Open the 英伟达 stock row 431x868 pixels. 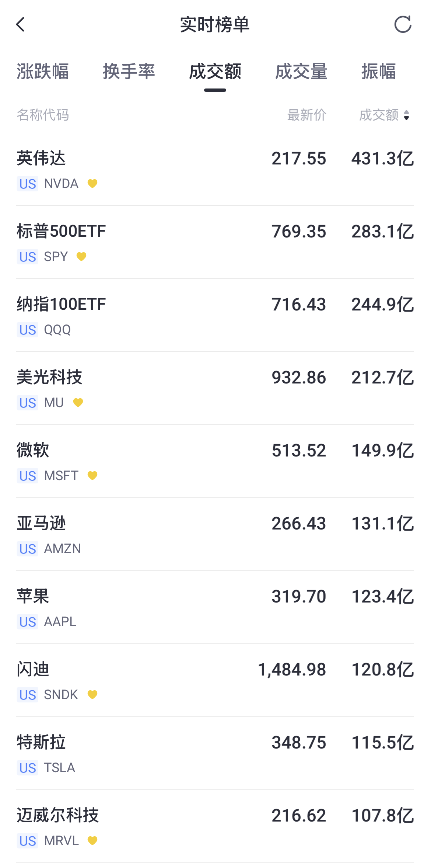[x=215, y=170]
